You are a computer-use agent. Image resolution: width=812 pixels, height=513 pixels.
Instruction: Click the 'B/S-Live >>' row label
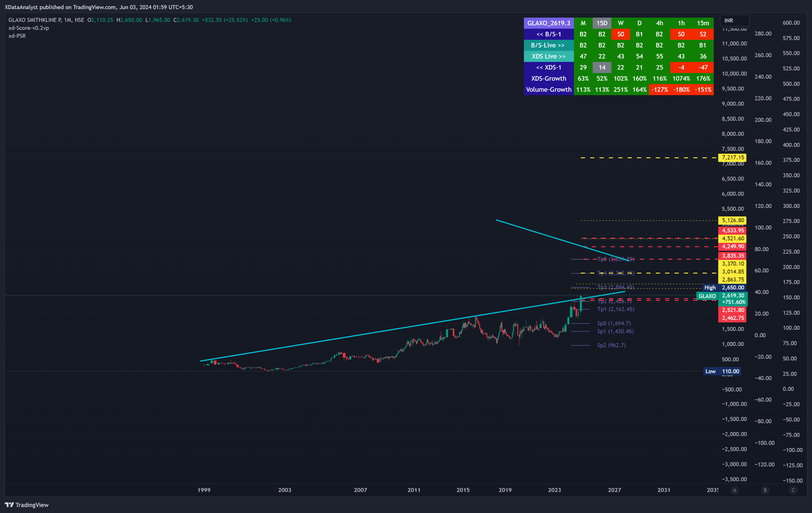[x=549, y=45]
